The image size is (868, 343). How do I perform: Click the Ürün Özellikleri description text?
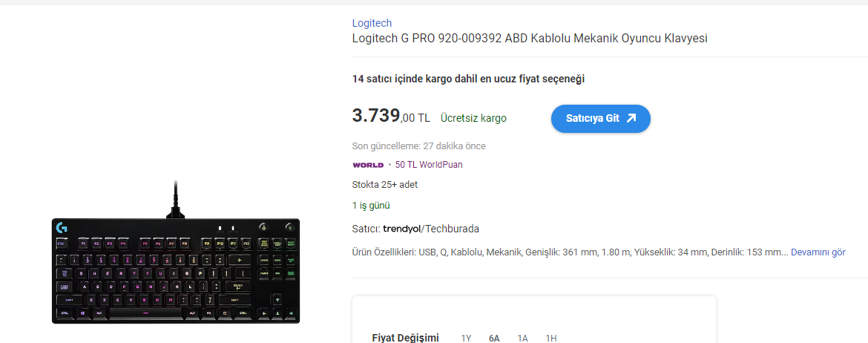click(x=571, y=252)
